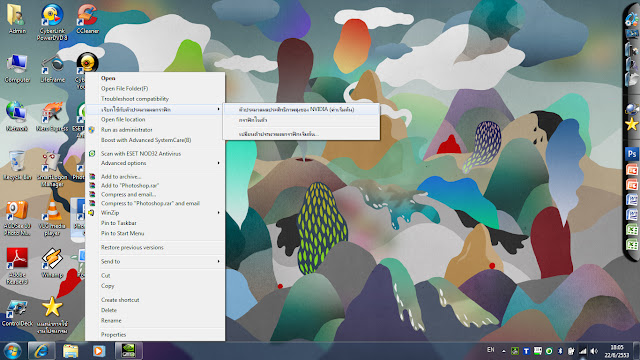Click the Windows Start orb
Screen dimensions: 640x360
point(12,351)
